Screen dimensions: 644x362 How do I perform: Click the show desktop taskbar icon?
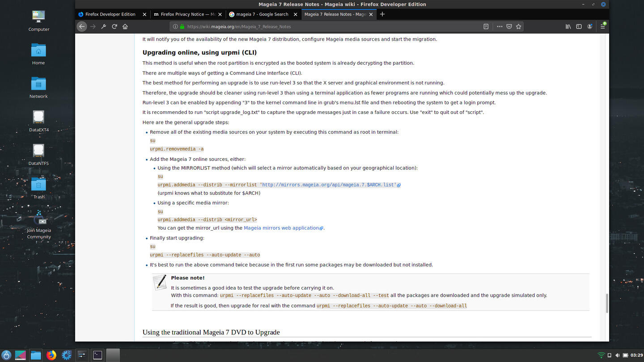point(21,355)
